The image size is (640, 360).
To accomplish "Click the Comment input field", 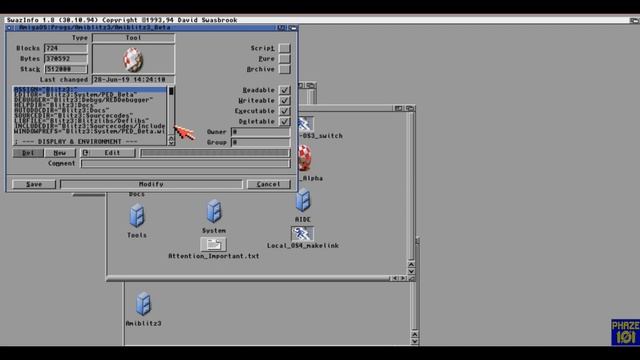I will pos(186,164).
